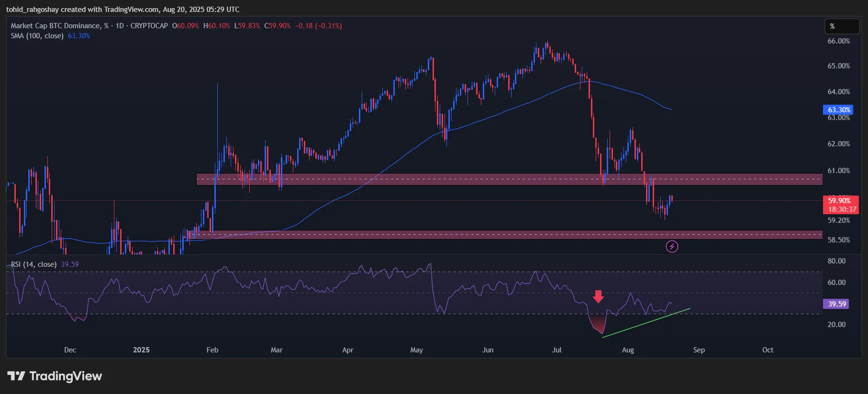Click the L59.83% low value in legend
Image resolution: width=868 pixels, height=394 pixels.
[x=247, y=26]
